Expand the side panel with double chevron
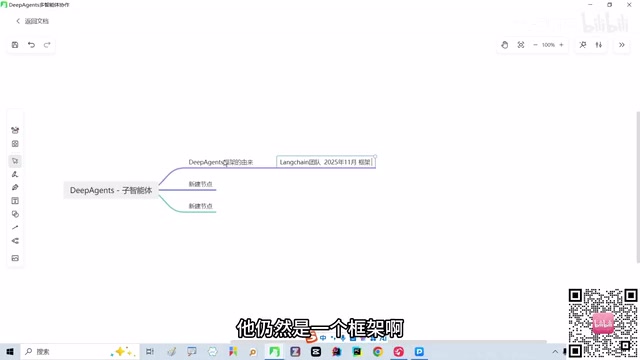Image resolution: width=640 pixels, height=360 pixels. coord(622,45)
